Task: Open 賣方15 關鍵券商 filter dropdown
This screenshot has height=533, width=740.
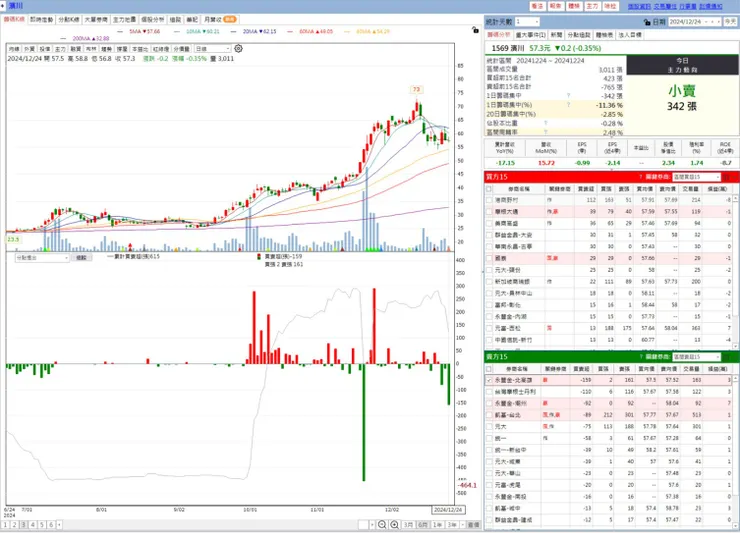Action: pyautogui.click(x=696, y=356)
